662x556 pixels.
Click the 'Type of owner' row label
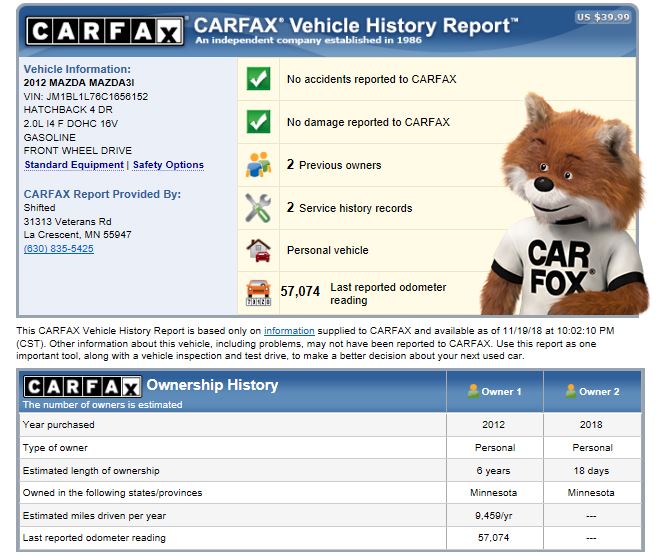point(55,448)
